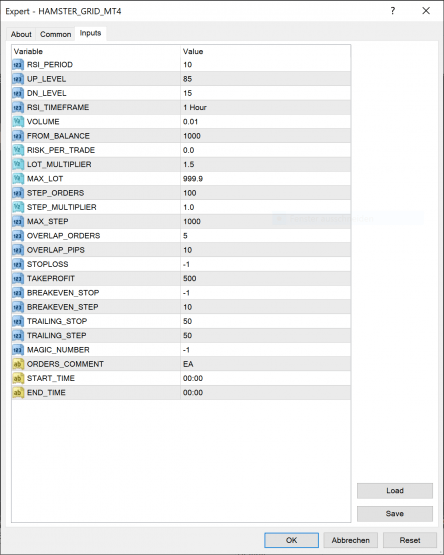Reset inputs with the Reset button
This screenshot has height=555, width=444.
pos(410,540)
